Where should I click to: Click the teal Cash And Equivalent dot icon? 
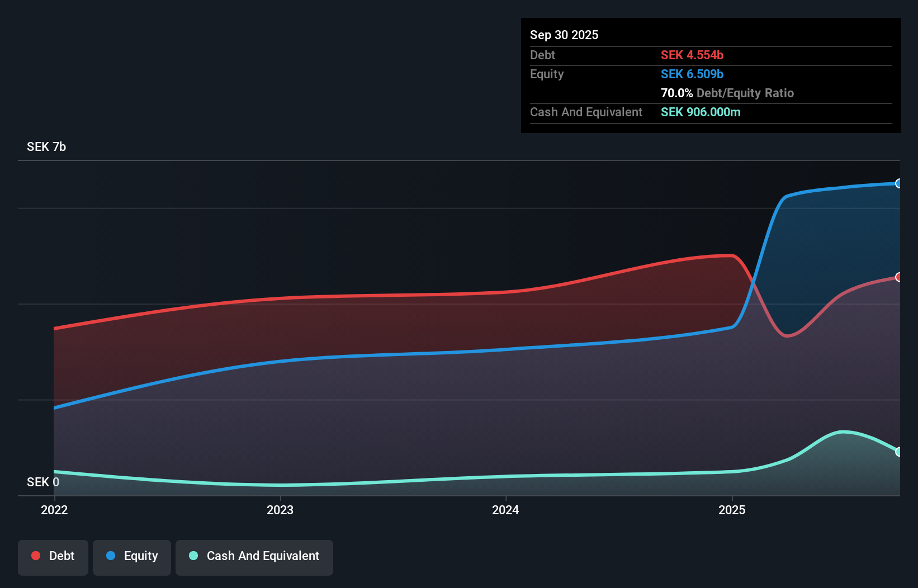(193, 556)
